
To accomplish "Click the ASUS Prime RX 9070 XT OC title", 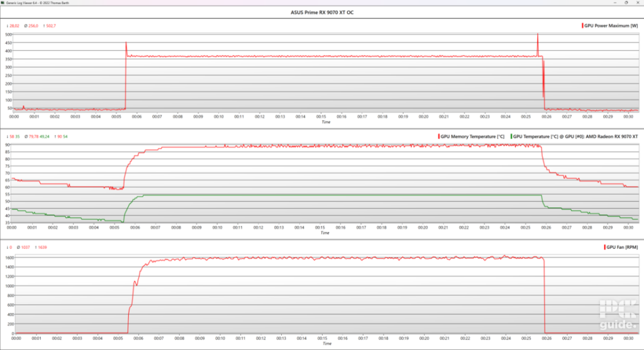I will pyautogui.click(x=322, y=13).
